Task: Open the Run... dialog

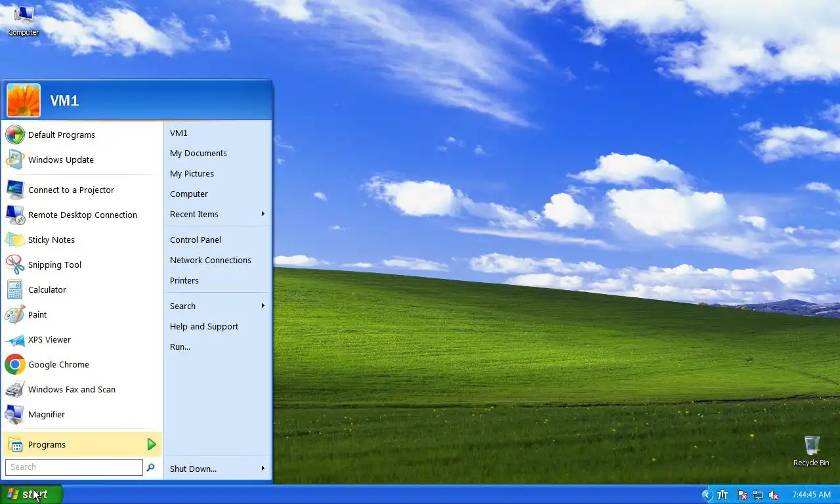Action: [217, 346]
